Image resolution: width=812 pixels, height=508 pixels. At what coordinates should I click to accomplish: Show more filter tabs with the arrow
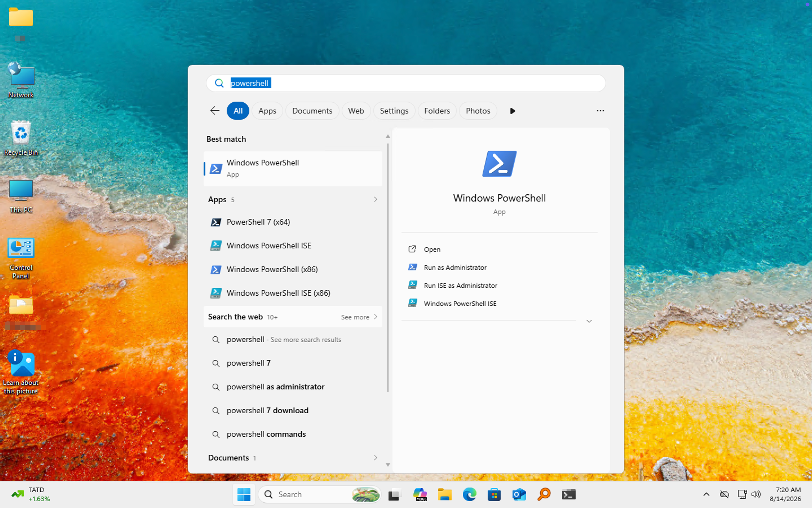(x=512, y=111)
